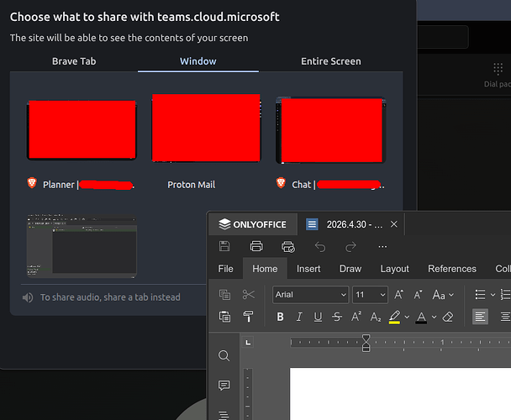
Task: Select the Copy style paint roller
Action: [x=248, y=317]
